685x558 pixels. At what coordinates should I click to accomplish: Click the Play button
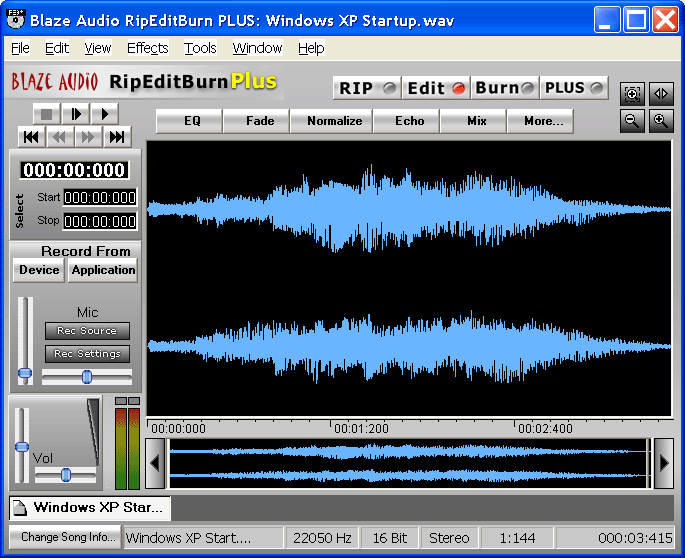(x=104, y=114)
